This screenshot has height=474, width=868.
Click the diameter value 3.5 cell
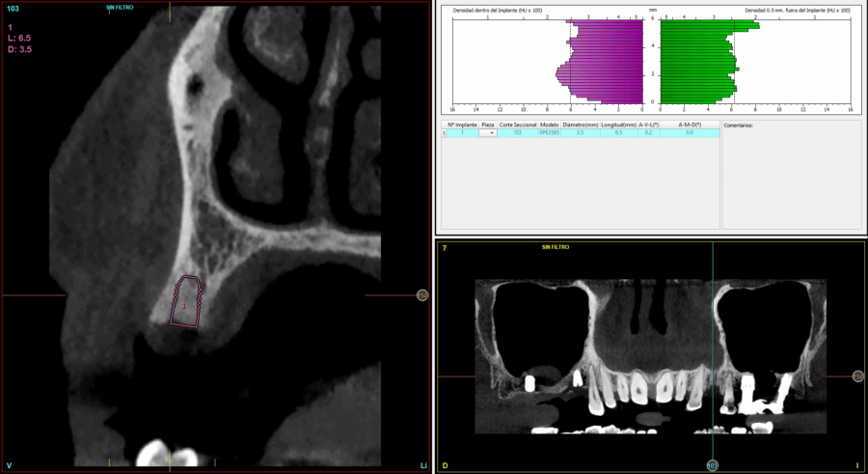coord(581,133)
